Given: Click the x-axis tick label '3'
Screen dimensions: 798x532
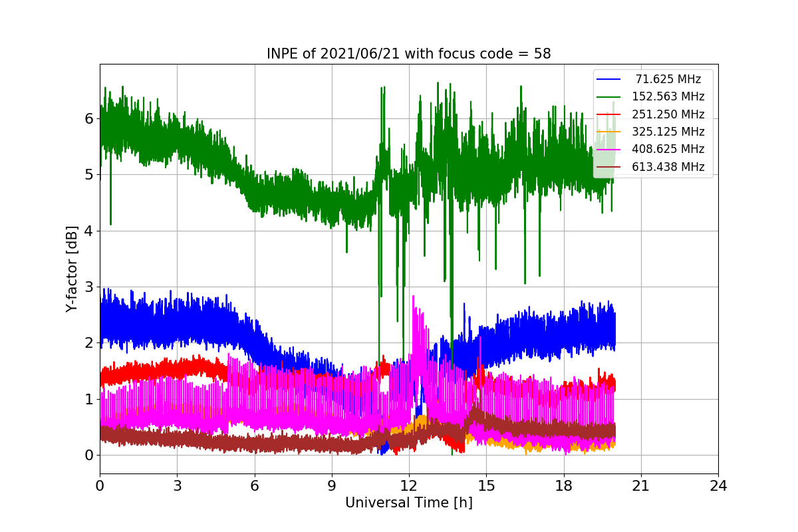Looking at the screenshot, I should (x=177, y=486).
